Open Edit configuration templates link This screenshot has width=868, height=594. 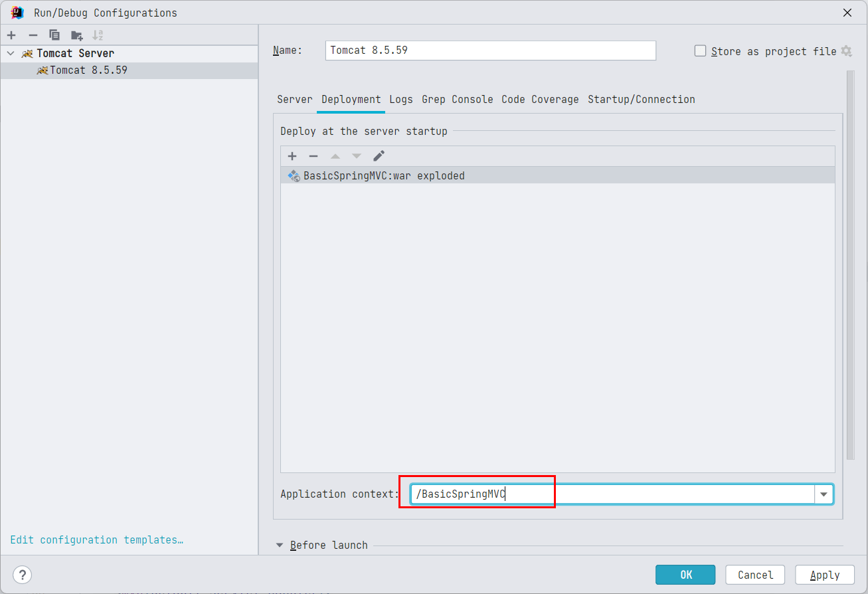click(x=97, y=540)
